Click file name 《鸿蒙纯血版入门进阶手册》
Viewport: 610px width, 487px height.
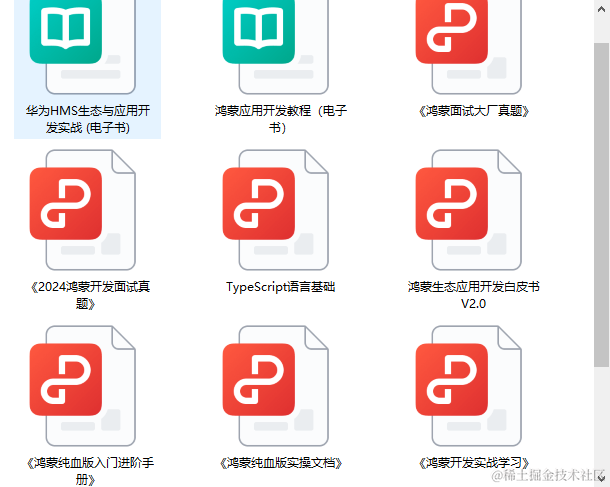point(88,471)
